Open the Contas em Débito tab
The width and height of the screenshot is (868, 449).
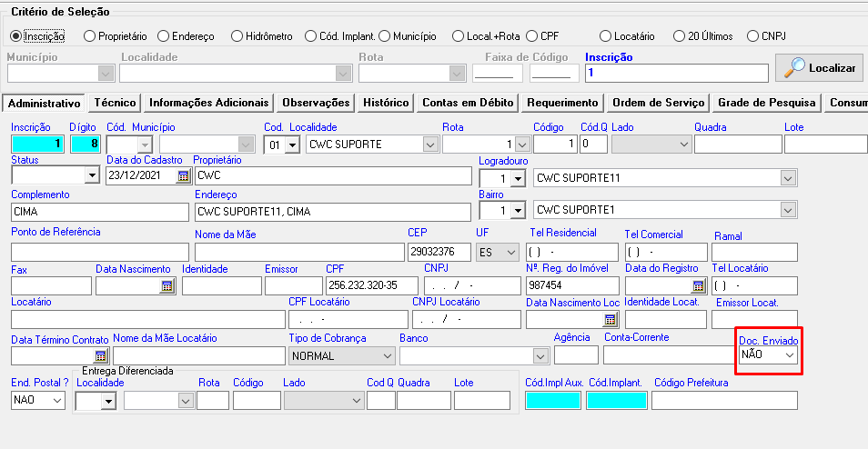[x=468, y=104]
